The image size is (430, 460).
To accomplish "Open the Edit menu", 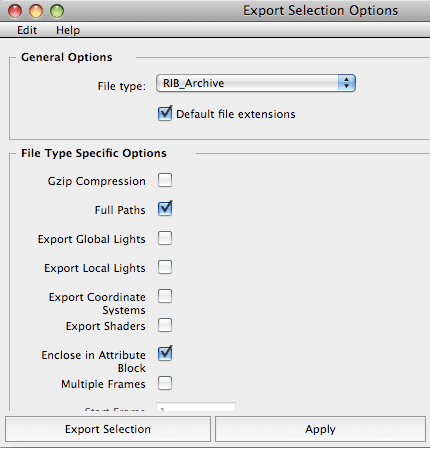I will point(27,30).
